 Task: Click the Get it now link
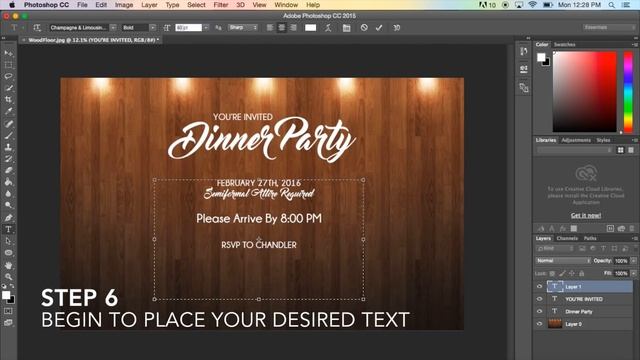586,216
